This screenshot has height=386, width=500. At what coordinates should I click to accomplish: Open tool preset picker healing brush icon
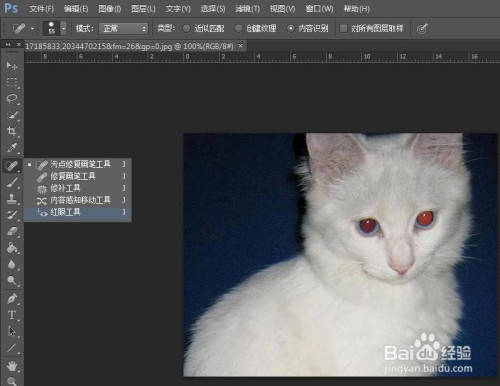coord(19,28)
